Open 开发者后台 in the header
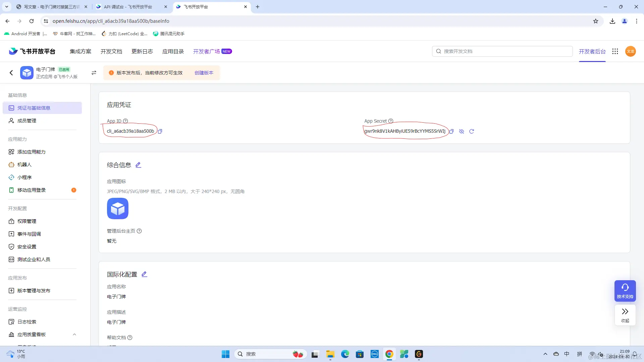This screenshot has height=362, width=644. pos(592,51)
